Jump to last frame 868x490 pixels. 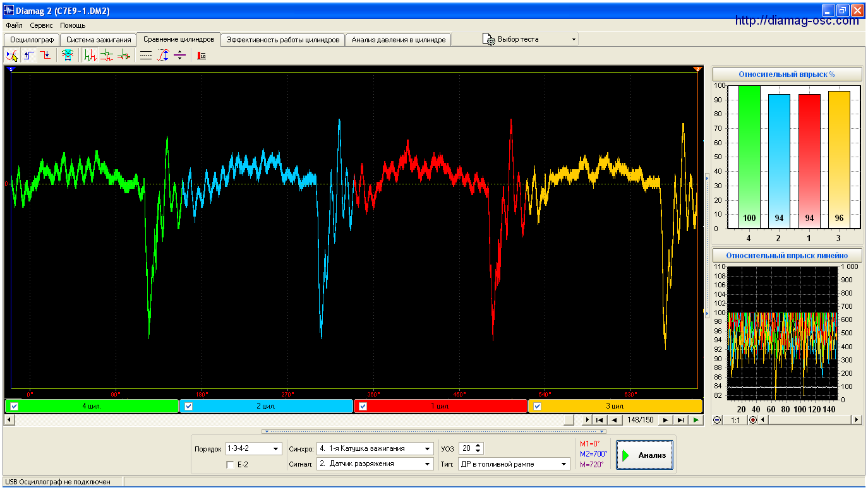pyautogui.click(x=680, y=420)
